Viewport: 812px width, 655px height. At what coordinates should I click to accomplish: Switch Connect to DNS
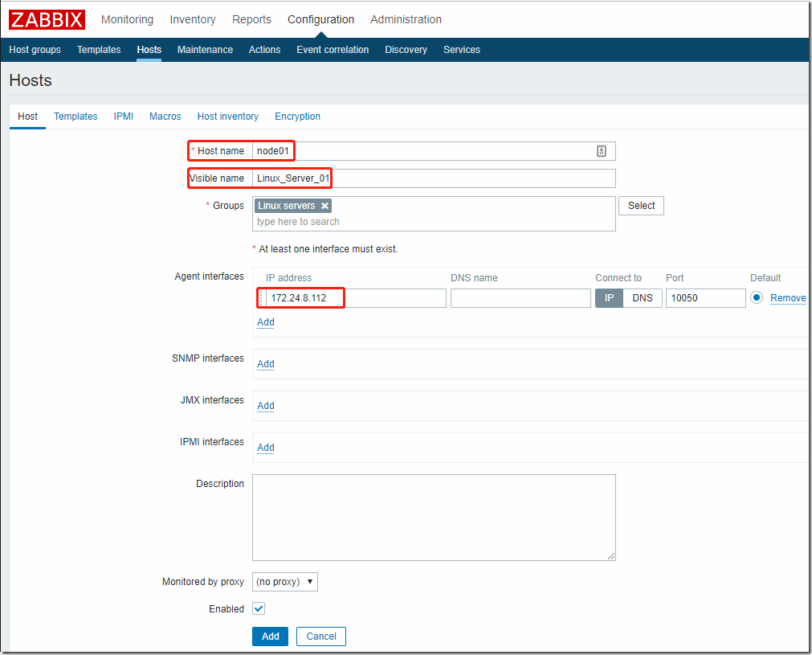click(643, 298)
